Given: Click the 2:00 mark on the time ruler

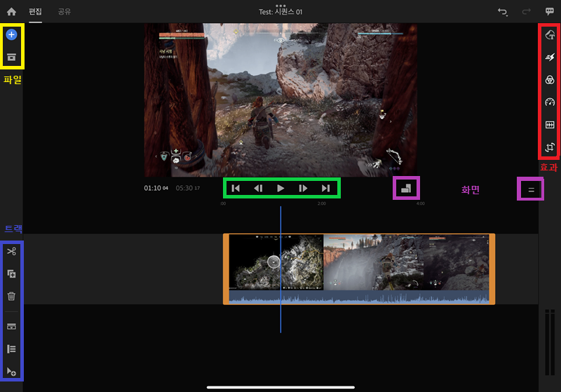Looking at the screenshot, I should (322, 203).
